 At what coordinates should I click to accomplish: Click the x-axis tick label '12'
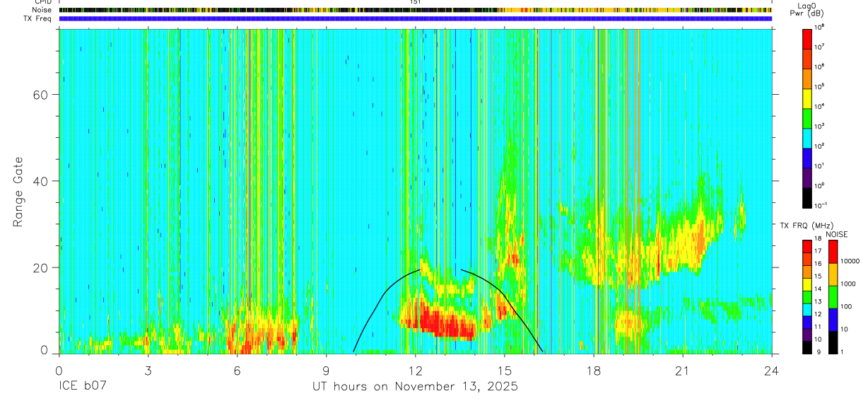tap(415, 371)
